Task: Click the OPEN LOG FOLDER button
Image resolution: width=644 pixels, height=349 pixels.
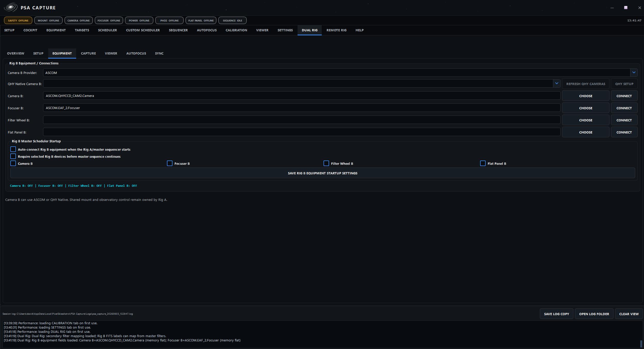Action: point(594,314)
